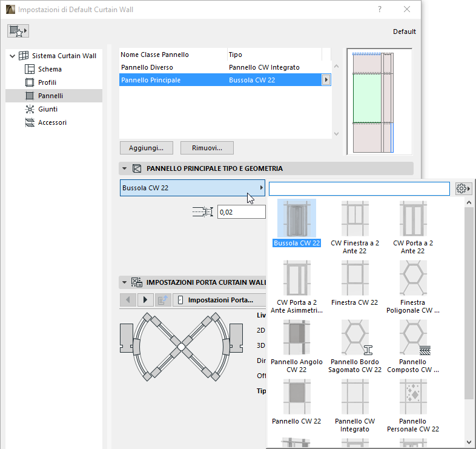
Task: Choose CW Finestra a 2 Ante 22 panel
Action: pos(354,219)
